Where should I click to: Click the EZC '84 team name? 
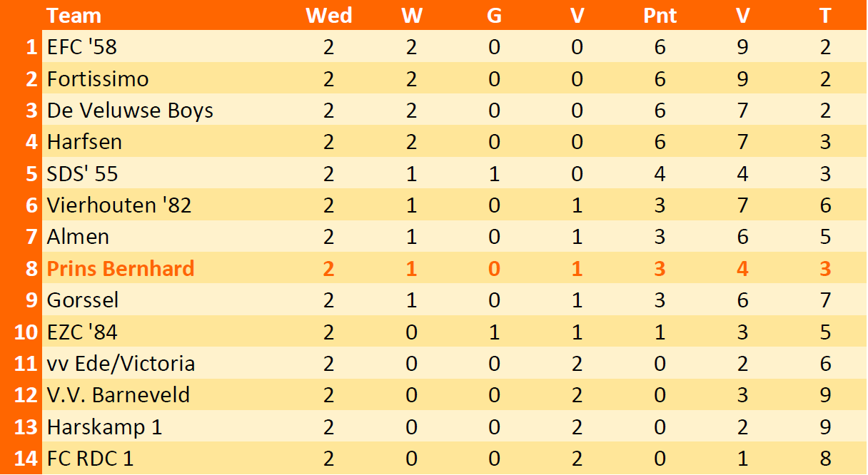82,332
